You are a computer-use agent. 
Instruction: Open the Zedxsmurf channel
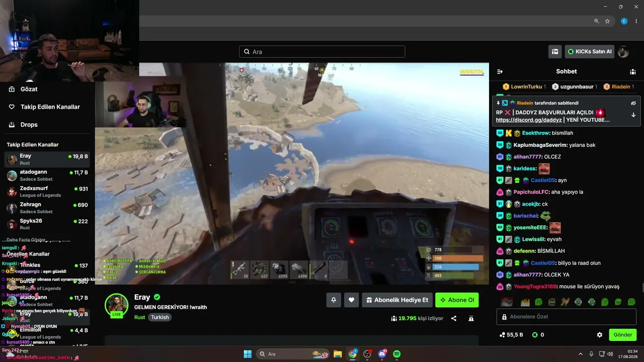(47, 192)
